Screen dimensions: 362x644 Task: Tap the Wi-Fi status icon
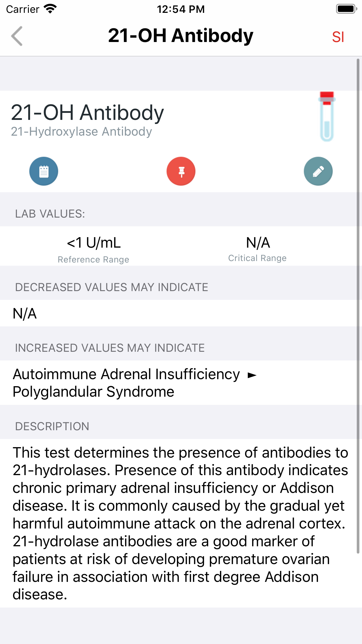[x=50, y=9]
